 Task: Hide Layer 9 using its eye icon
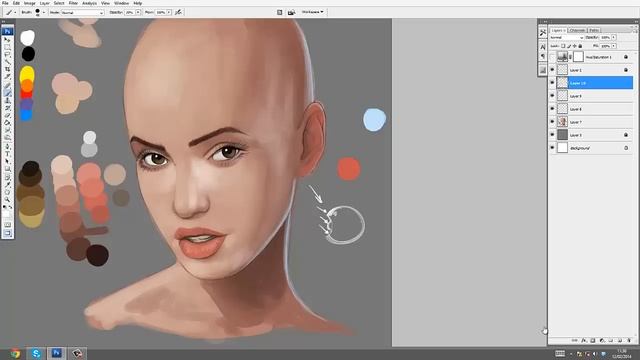click(552, 96)
